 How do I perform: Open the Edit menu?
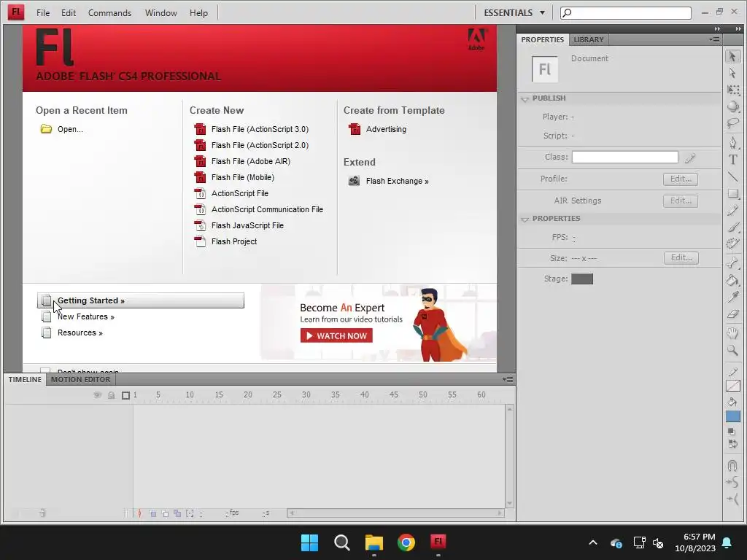click(68, 13)
